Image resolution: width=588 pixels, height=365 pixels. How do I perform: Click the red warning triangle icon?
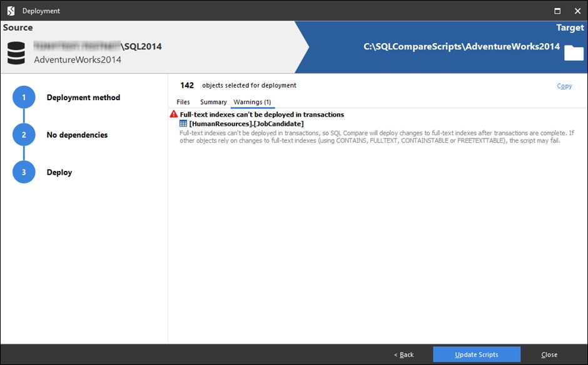[x=174, y=115]
